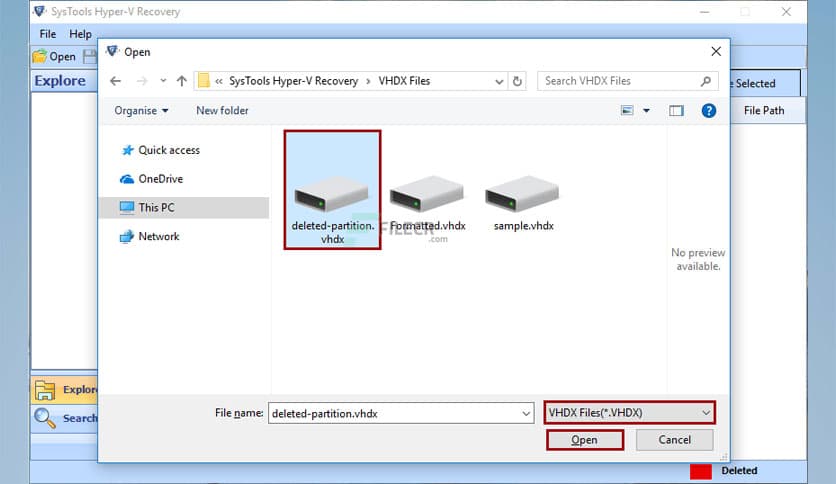The height and width of the screenshot is (484, 836).
Task: Go back using the back arrow
Action: [115, 81]
